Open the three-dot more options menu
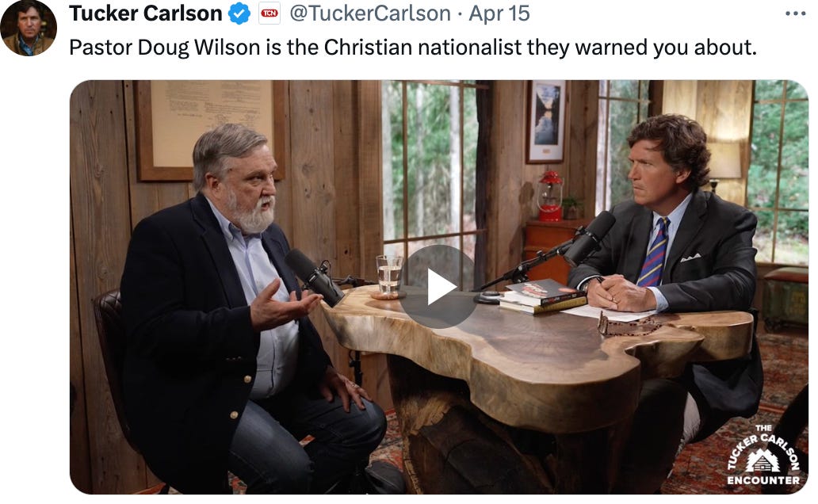The width and height of the screenshot is (818, 504). tap(795, 13)
